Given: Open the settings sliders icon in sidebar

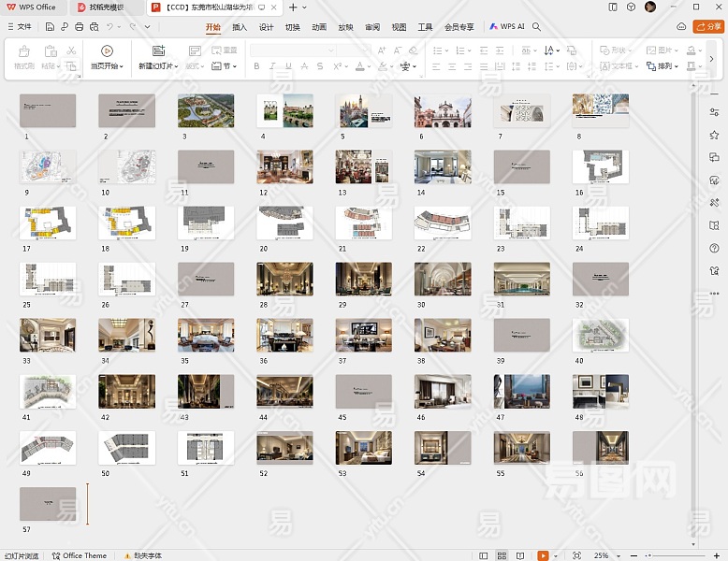Looking at the screenshot, I should [714, 112].
